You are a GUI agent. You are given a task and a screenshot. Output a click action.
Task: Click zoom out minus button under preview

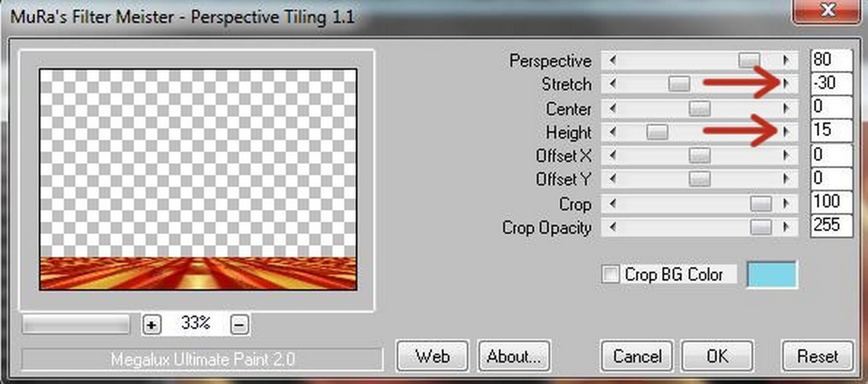coord(240,325)
